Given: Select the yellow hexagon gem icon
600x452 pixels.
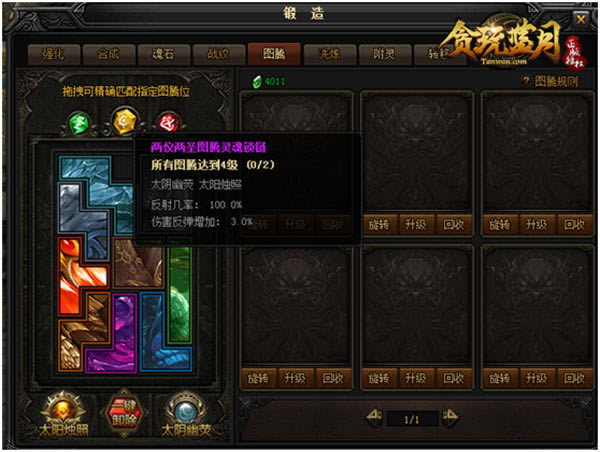Looking at the screenshot, I should coord(124,121).
